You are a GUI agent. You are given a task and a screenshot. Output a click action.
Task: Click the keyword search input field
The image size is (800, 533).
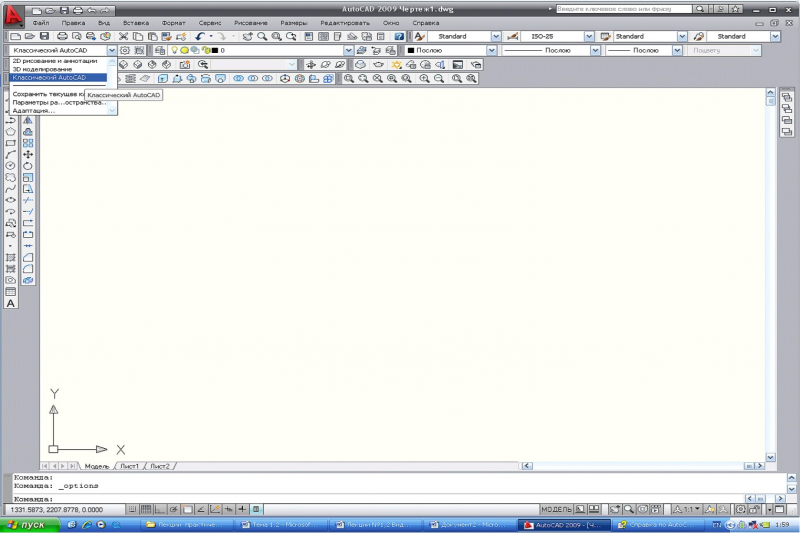tap(623, 9)
